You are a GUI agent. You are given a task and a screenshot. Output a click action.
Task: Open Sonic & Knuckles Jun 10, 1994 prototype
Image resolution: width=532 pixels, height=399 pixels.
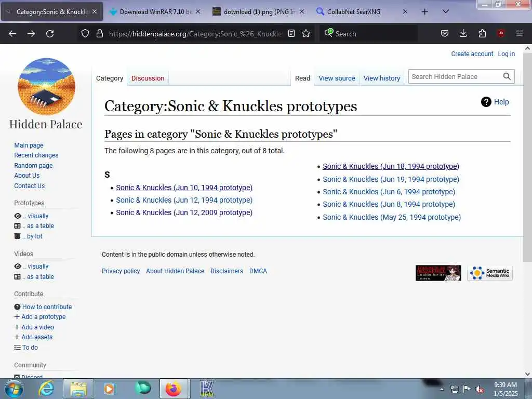coord(184,188)
